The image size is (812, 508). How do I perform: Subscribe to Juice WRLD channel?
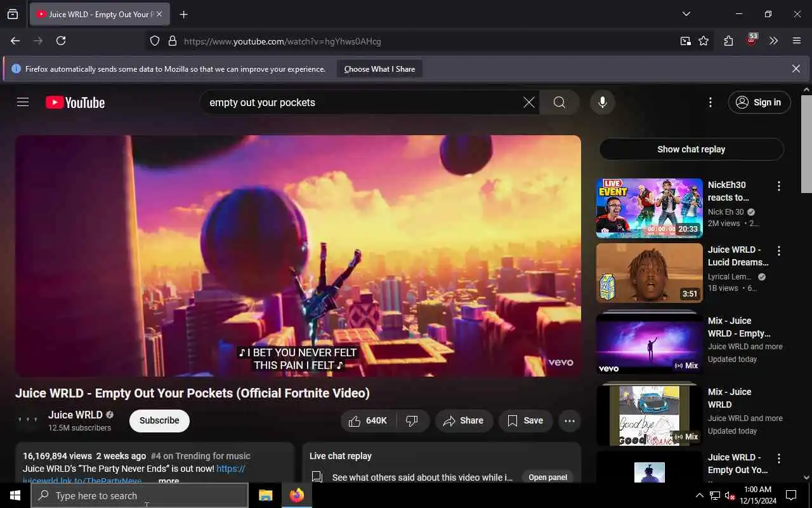[x=159, y=420]
